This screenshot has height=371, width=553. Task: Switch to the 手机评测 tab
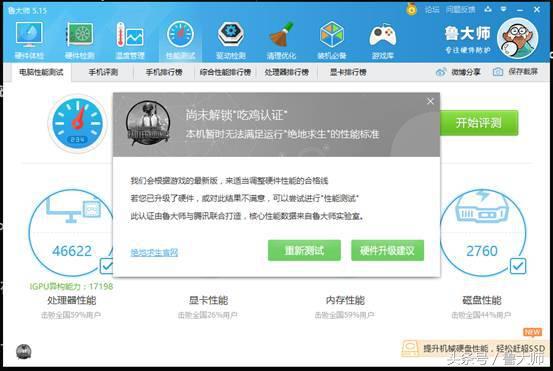tap(103, 72)
